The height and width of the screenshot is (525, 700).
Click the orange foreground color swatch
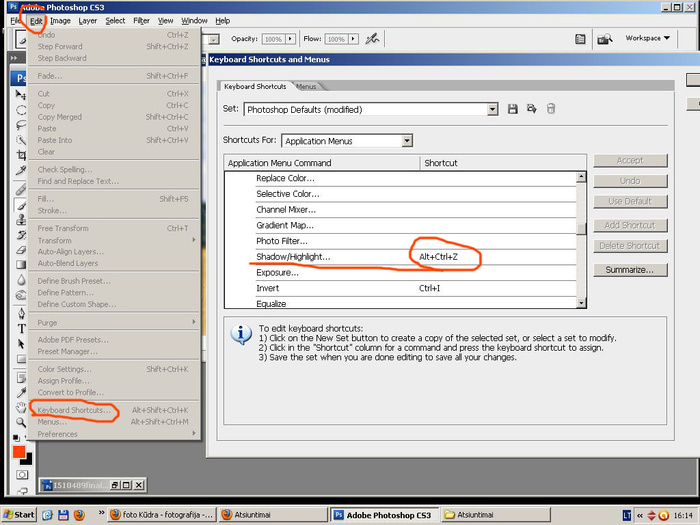tap(19, 453)
